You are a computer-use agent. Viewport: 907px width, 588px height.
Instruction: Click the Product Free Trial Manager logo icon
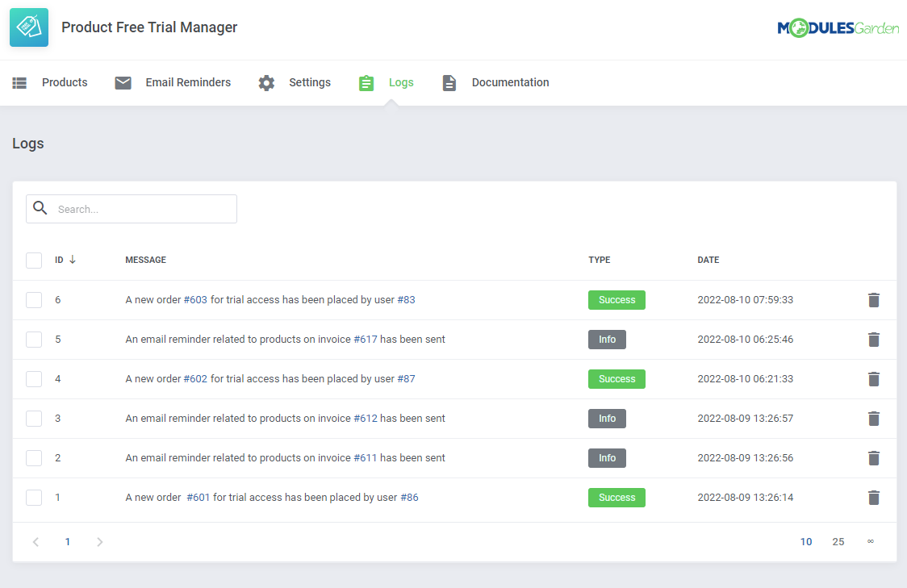click(29, 27)
